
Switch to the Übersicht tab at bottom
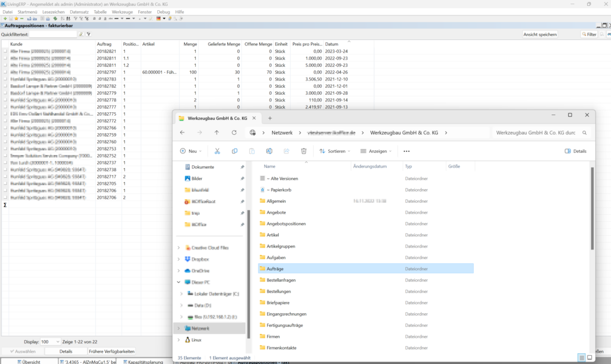(29, 362)
